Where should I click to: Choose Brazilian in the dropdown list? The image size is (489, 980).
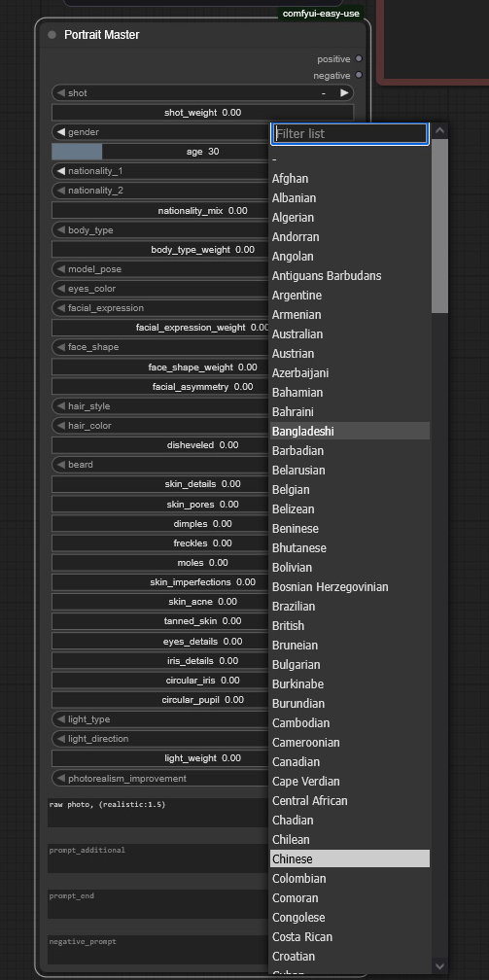click(x=350, y=607)
